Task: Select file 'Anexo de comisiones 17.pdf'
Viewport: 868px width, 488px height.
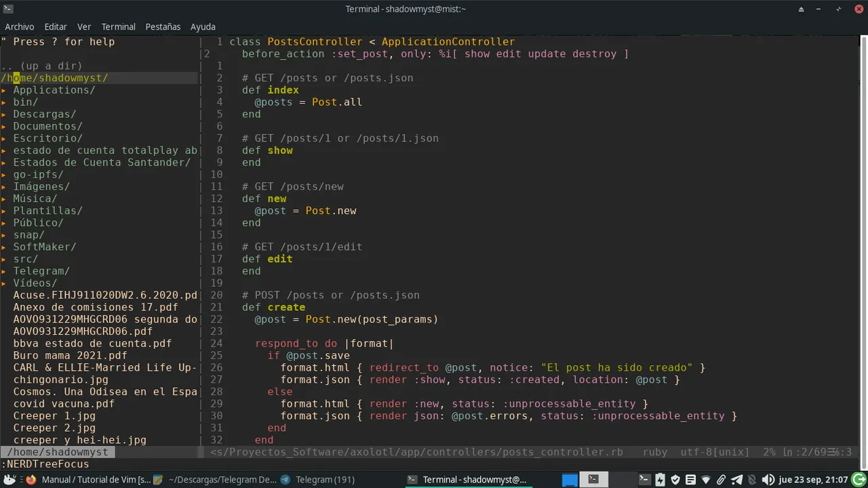Action: coord(96,307)
